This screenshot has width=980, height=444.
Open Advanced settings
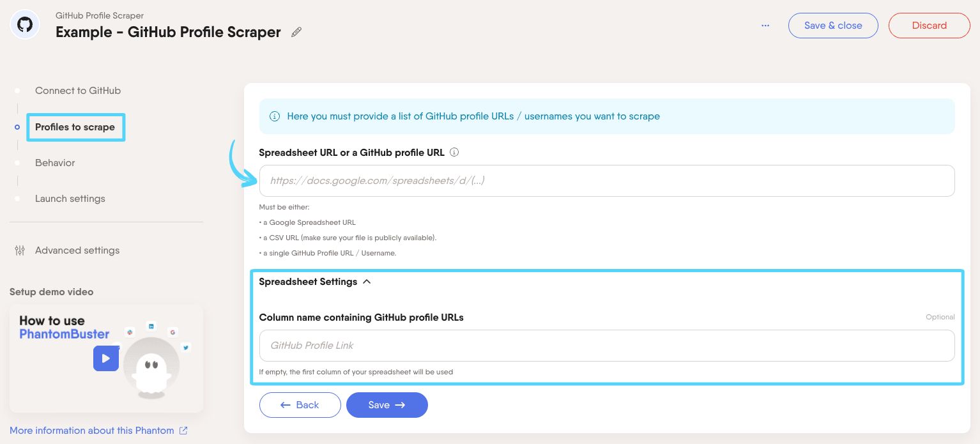[77, 250]
